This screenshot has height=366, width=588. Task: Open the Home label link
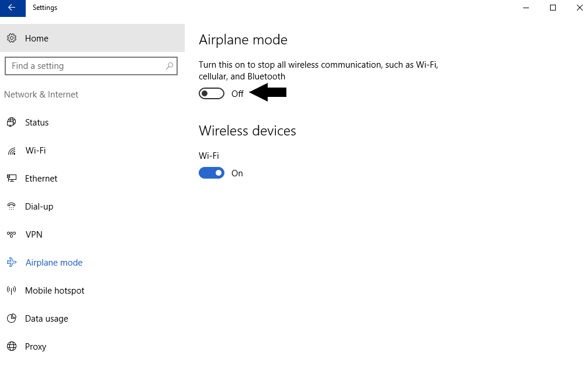(37, 39)
